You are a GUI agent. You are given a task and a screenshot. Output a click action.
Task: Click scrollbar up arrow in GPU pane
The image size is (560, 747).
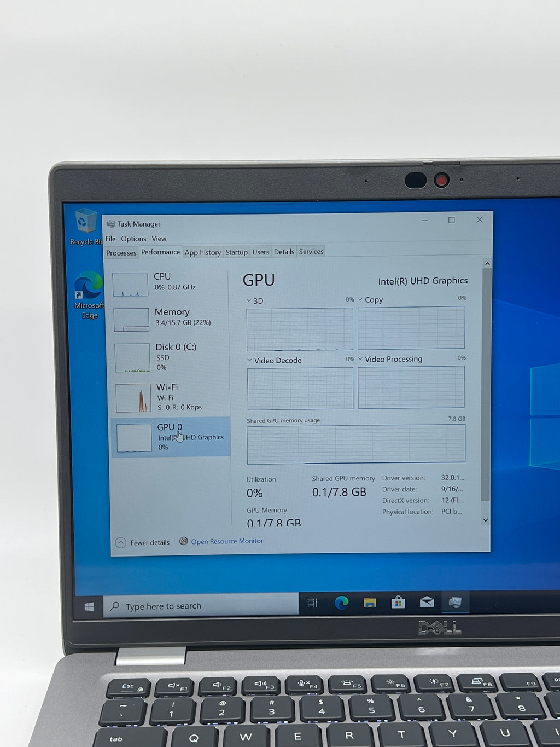[x=487, y=264]
